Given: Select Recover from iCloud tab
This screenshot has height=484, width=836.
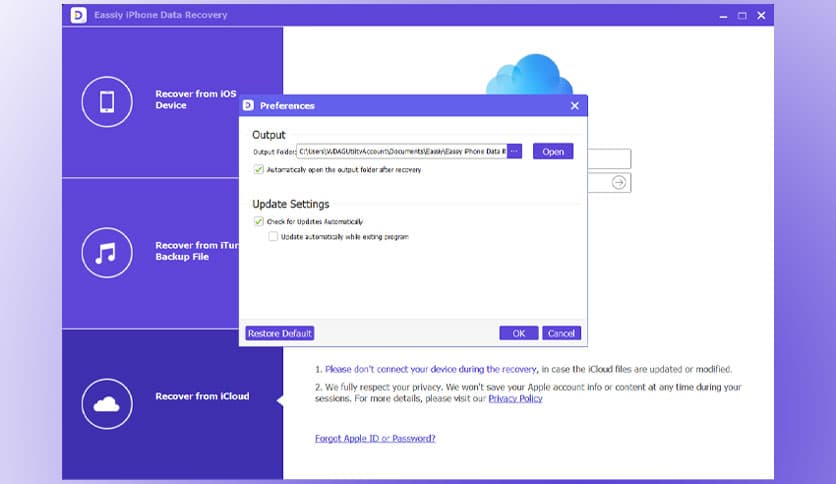Looking at the screenshot, I should pyautogui.click(x=172, y=404).
